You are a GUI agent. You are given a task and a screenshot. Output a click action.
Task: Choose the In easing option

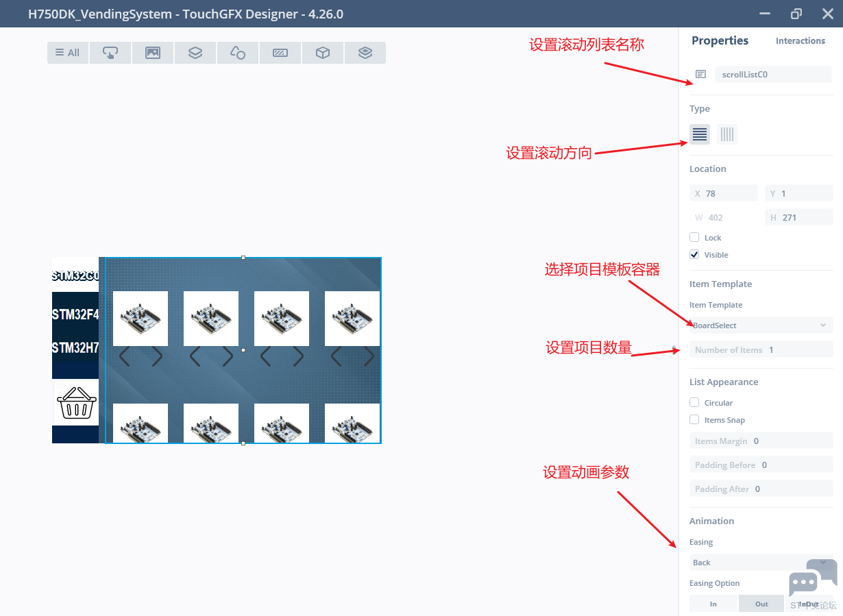[713, 604]
